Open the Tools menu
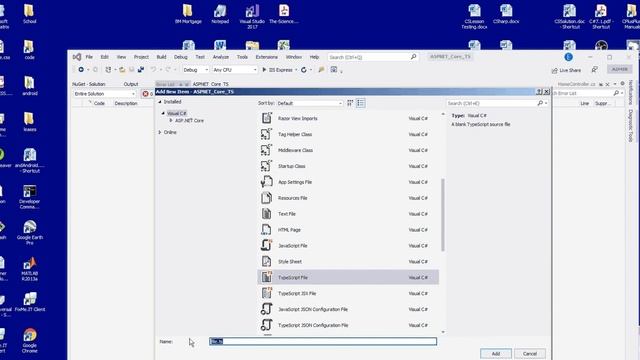The image size is (640, 360). (x=242, y=57)
